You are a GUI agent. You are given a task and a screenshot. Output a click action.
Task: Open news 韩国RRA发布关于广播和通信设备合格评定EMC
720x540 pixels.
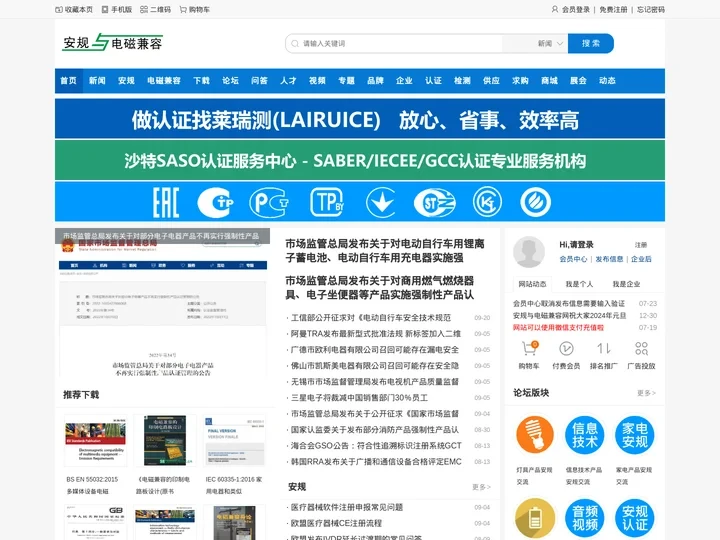point(376,461)
